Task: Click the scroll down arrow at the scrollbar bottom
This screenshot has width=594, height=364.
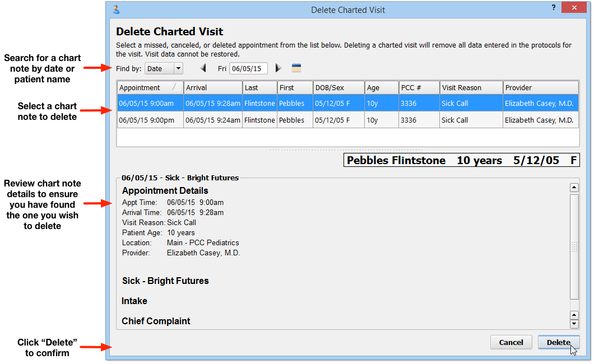Action: pyautogui.click(x=574, y=324)
